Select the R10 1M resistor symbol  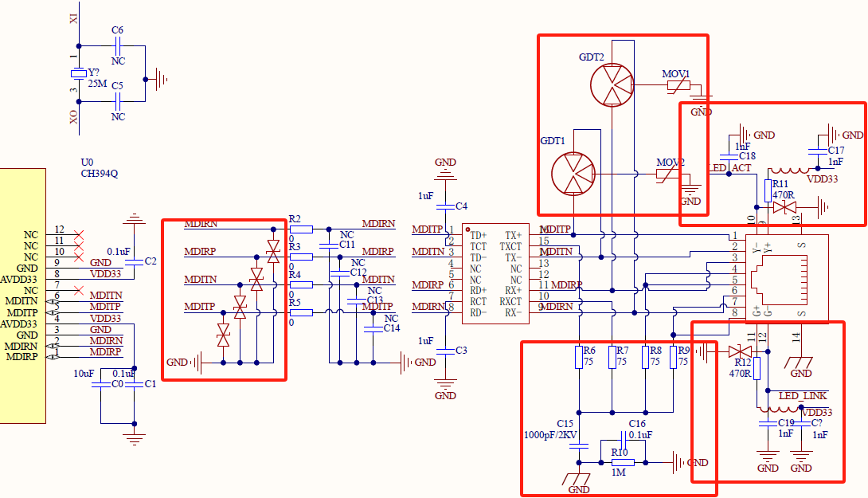(624, 463)
